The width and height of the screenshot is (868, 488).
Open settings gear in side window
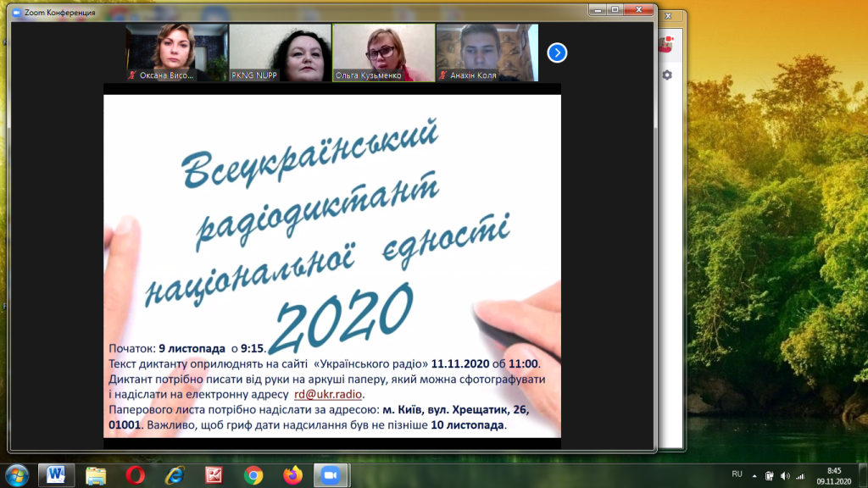point(667,75)
